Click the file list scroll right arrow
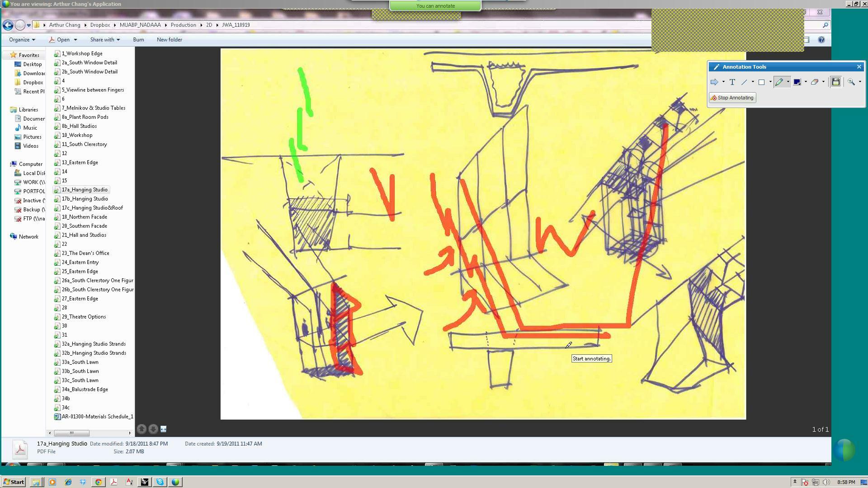868x488 pixels. [130, 433]
